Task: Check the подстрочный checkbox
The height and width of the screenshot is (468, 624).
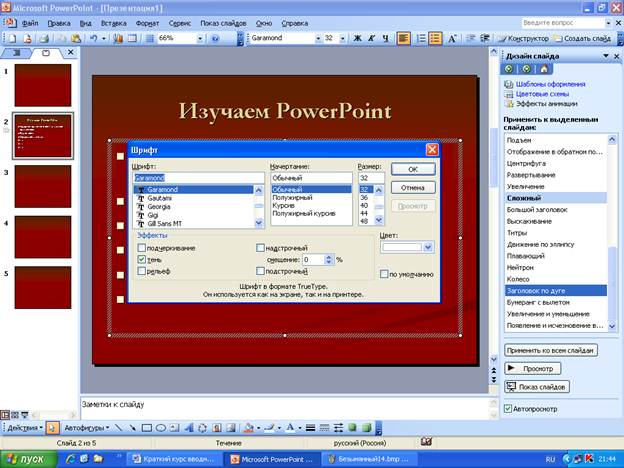Action: pos(260,271)
